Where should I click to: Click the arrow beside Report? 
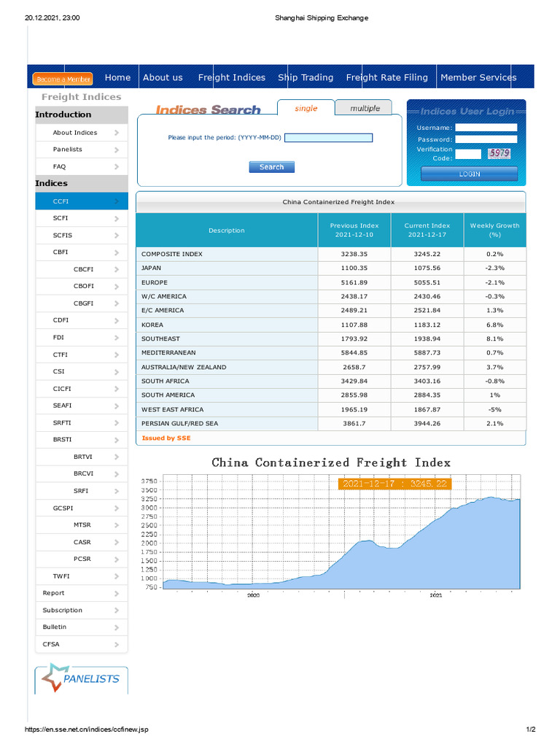tap(117, 594)
